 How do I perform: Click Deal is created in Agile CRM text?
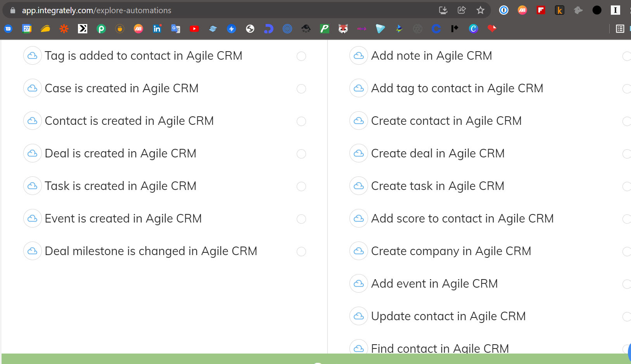(x=120, y=154)
